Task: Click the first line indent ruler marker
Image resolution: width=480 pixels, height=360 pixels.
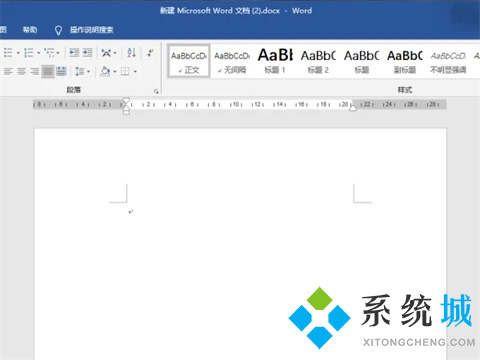Action: point(126,100)
